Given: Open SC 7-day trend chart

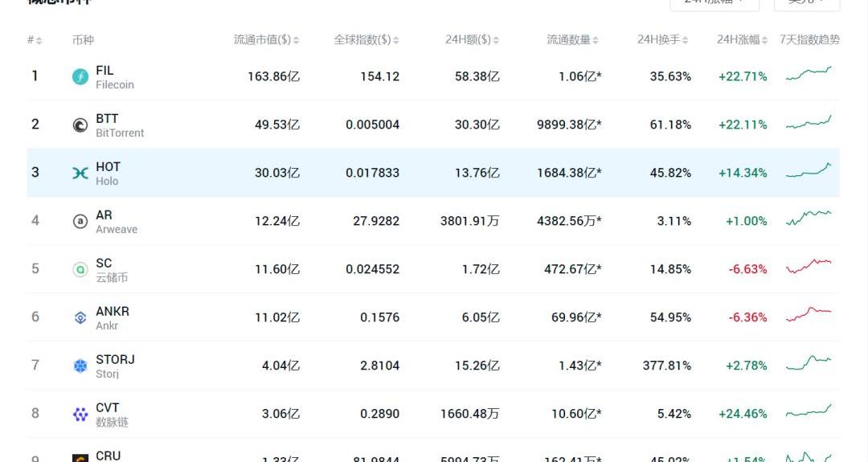Looking at the screenshot, I should [809, 266].
